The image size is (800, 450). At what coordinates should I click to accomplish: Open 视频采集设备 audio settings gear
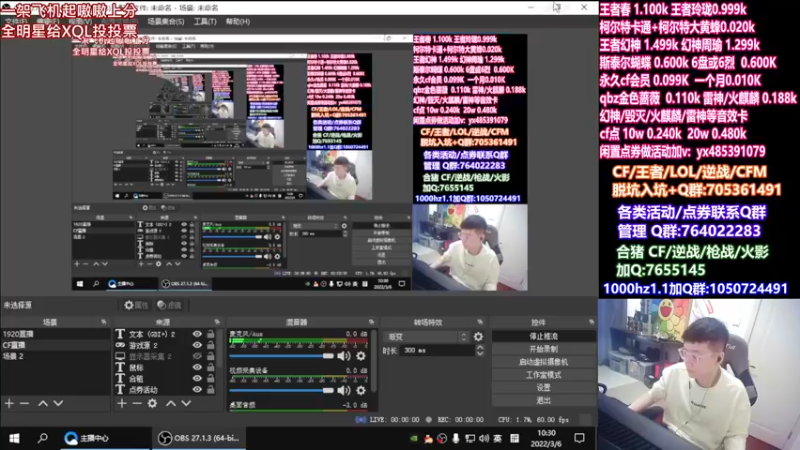pos(361,390)
